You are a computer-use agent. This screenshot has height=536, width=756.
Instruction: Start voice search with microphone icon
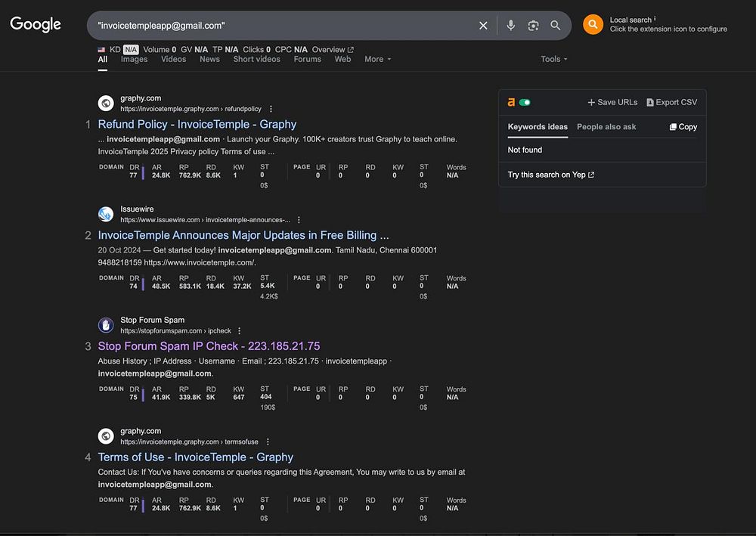pos(510,26)
